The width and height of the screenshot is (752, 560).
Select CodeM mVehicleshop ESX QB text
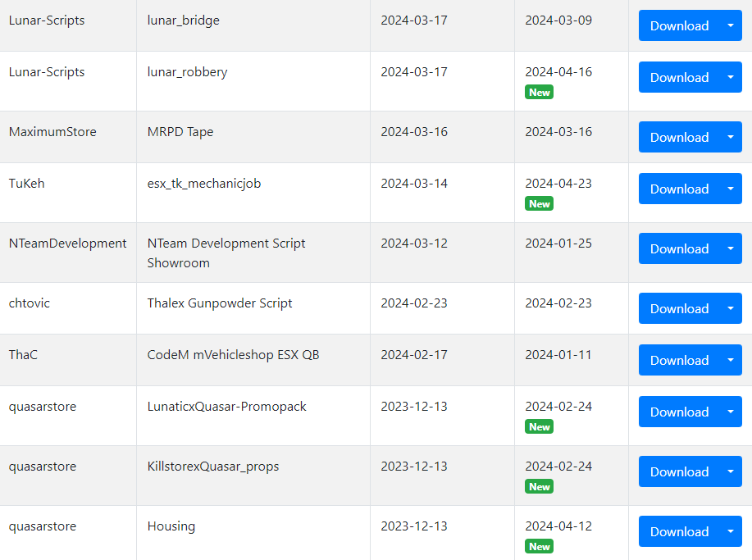(233, 355)
